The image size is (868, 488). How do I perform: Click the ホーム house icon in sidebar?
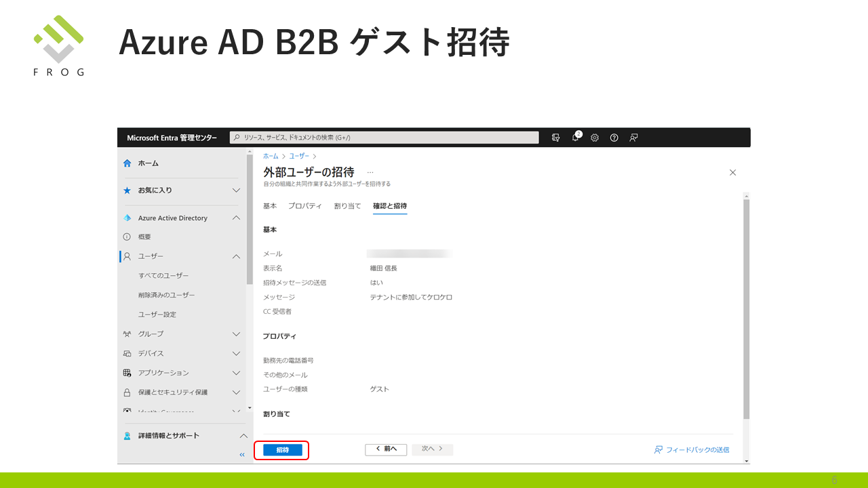coord(127,163)
